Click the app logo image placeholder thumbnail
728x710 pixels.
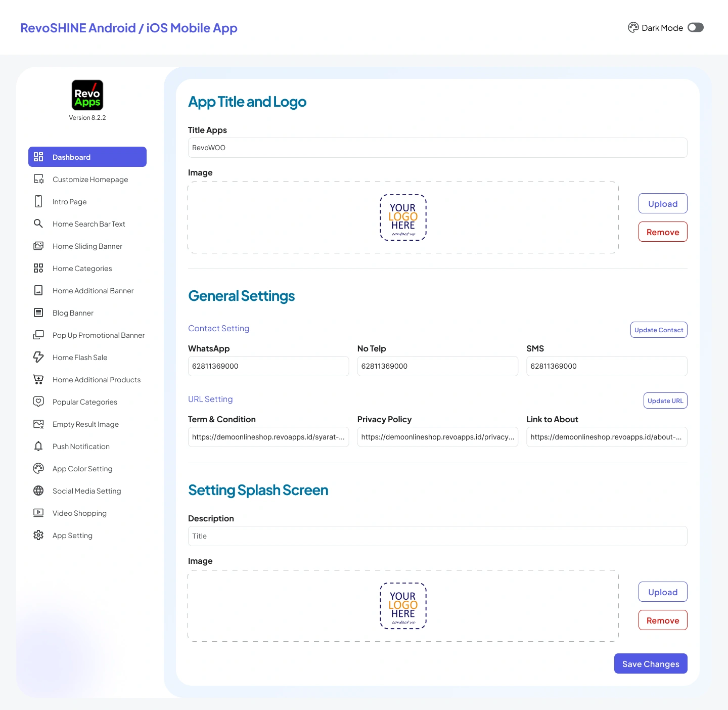[403, 217]
